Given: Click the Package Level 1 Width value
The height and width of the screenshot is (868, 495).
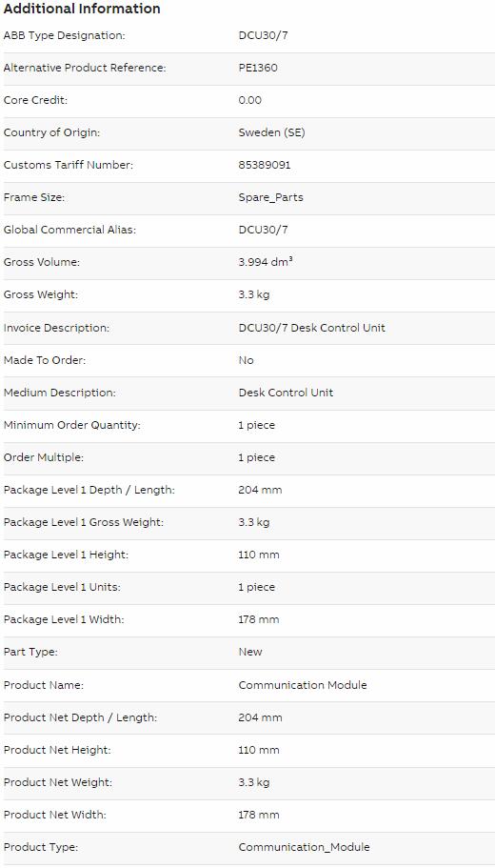Looking at the screenshot, I should 259,619.
